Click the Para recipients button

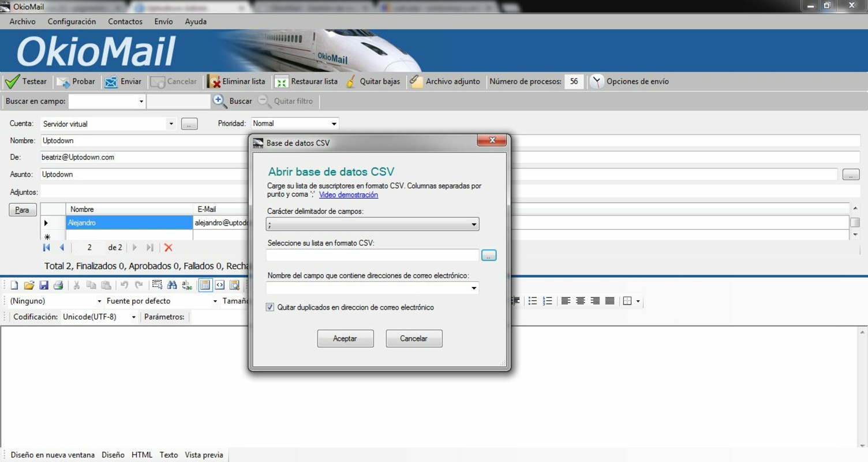click(23, 210)
